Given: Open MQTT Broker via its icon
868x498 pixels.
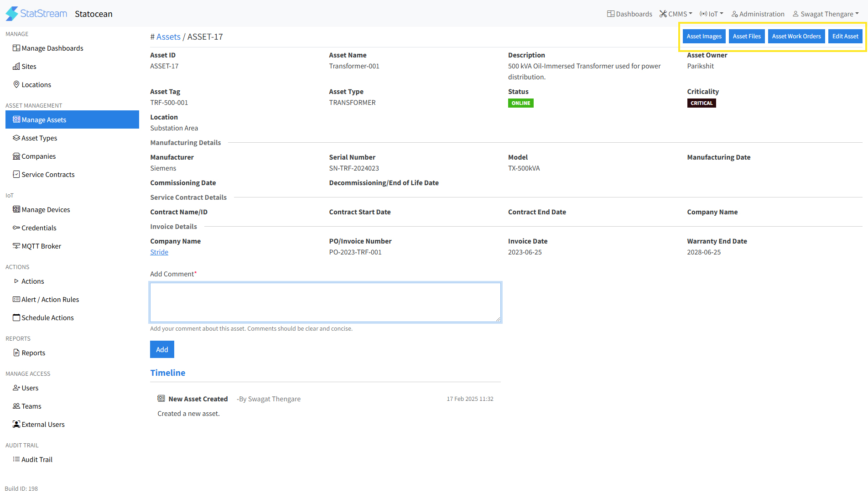Looking at the screenshot, I should click(16, 246).
